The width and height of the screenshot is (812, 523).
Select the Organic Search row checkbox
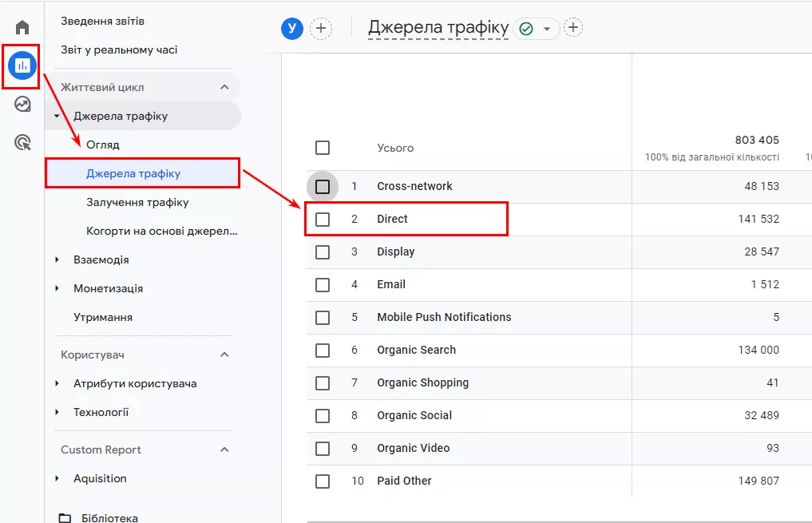click(323, 350)
